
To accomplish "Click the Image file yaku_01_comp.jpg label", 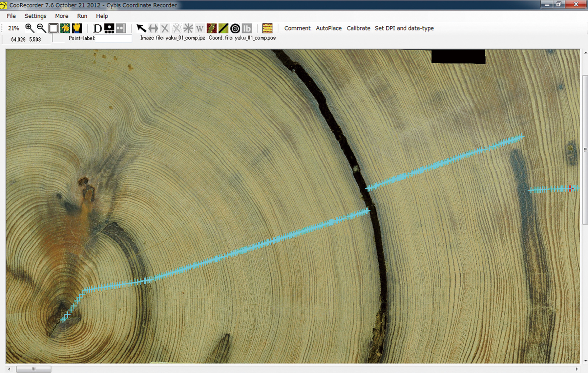I will point(172,38).
